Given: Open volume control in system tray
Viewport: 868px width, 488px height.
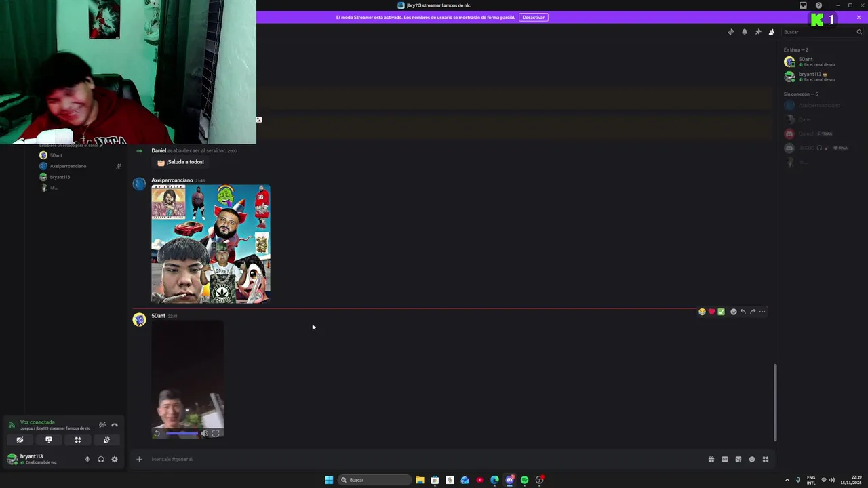Looking at the screenshot, I should (832, 480).
